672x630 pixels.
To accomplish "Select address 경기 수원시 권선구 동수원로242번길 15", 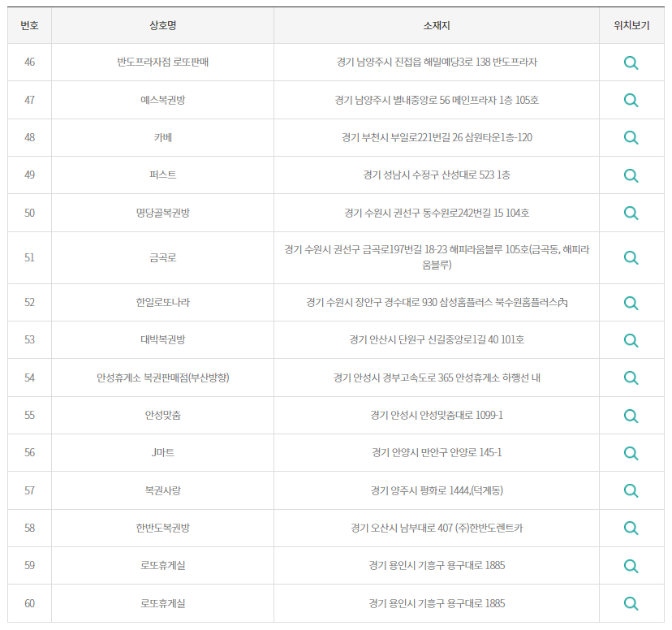I will point(424,213).
